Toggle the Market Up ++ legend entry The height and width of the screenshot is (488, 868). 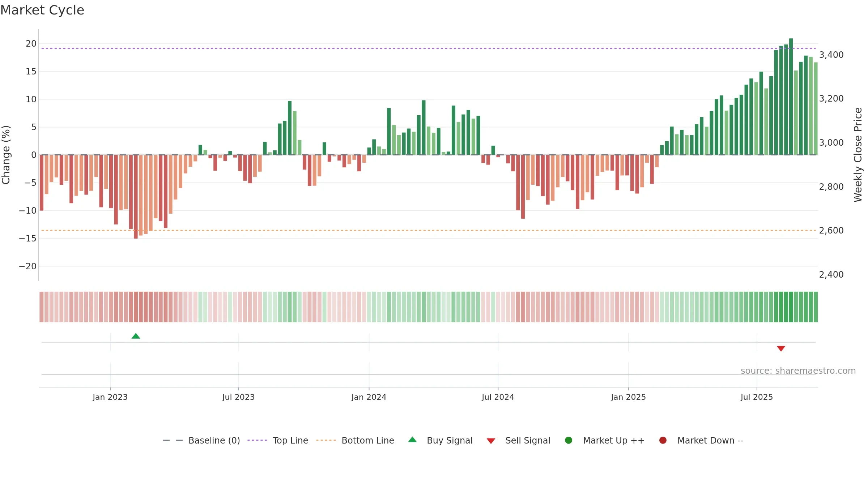point(604,441)
